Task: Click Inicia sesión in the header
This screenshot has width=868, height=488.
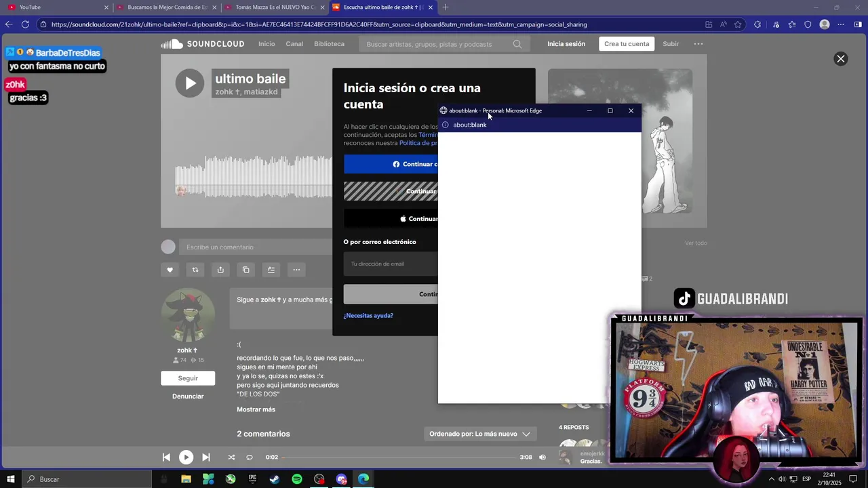Action: (566, 44)
